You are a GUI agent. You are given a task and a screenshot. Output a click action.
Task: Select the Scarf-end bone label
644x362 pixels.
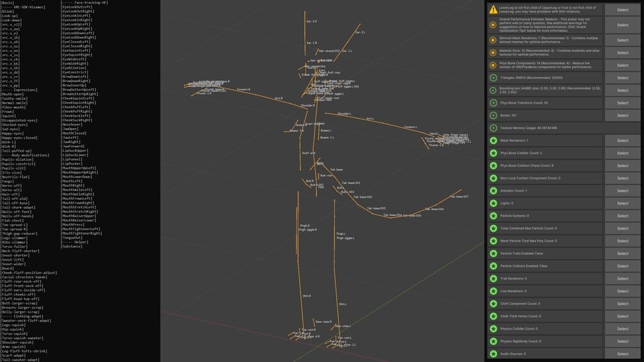point(308,153)
